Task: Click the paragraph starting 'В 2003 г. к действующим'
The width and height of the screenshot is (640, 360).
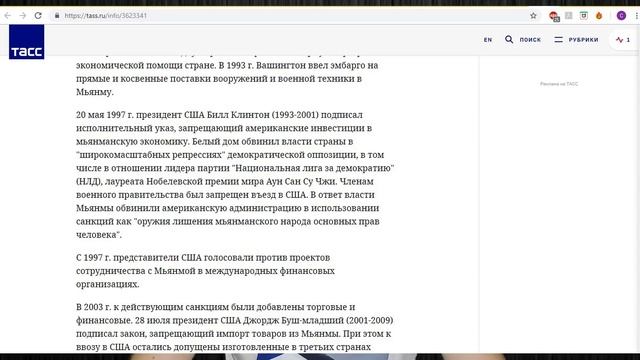Action: (235, 327)
